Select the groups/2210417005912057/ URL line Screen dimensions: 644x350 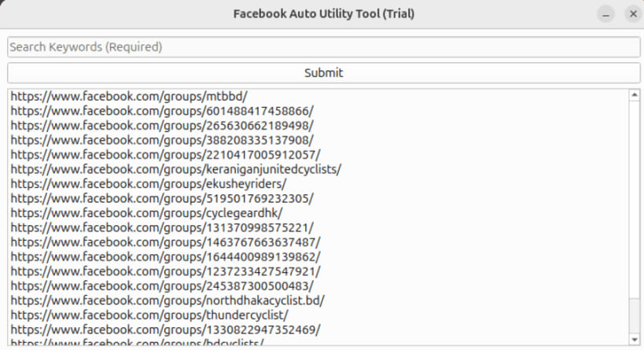tap(165, 155)
